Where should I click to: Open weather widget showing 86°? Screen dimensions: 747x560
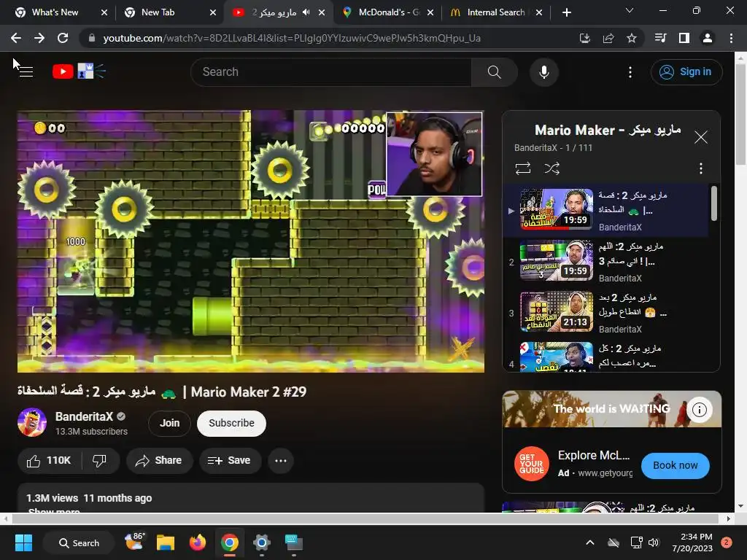tap(134, 542)
